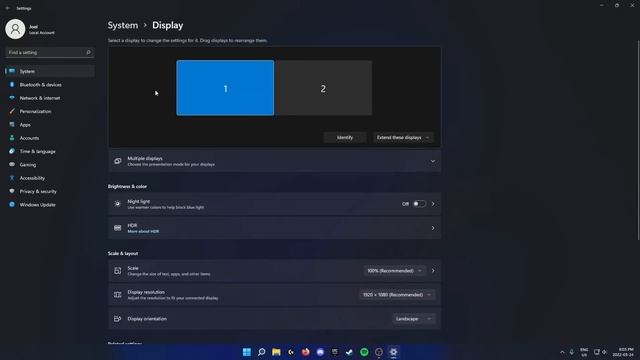Image resolution: width=640 pixels, height=360 pixels.
Task: Click the HDR icon
Action: click(x=118, y=228)
